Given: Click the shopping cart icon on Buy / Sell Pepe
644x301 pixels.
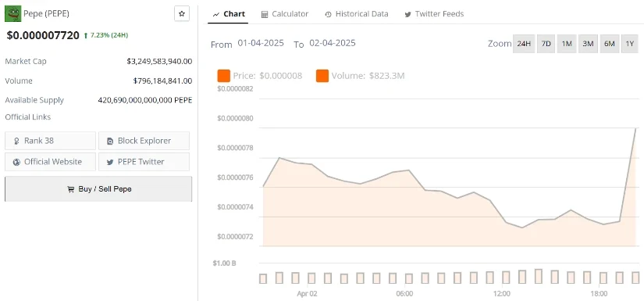Looking at the screenshot, I should click(70, 189).
